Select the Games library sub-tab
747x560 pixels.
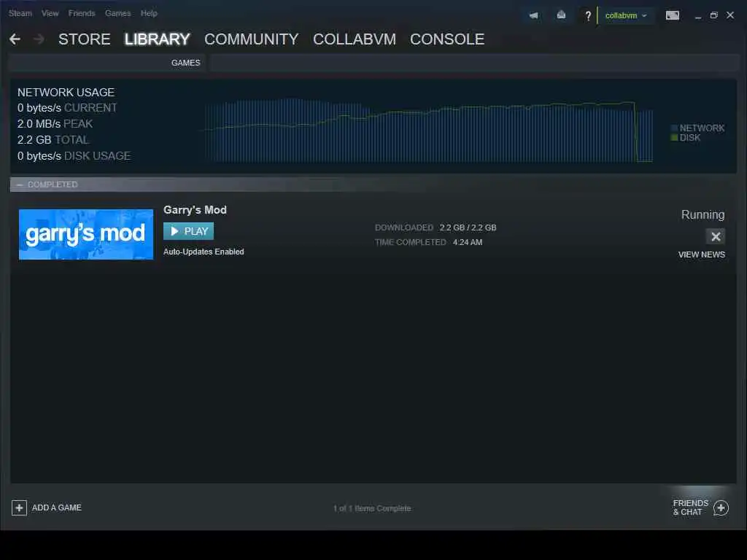[186, 63]
